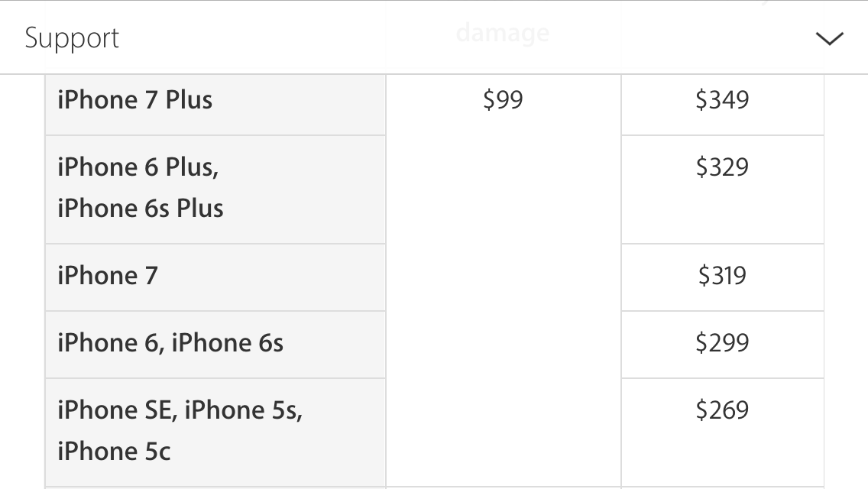Screen dimensions: 868x489
Task: Click the $319 price for iPhone 7
Action: tap(722, 275)
